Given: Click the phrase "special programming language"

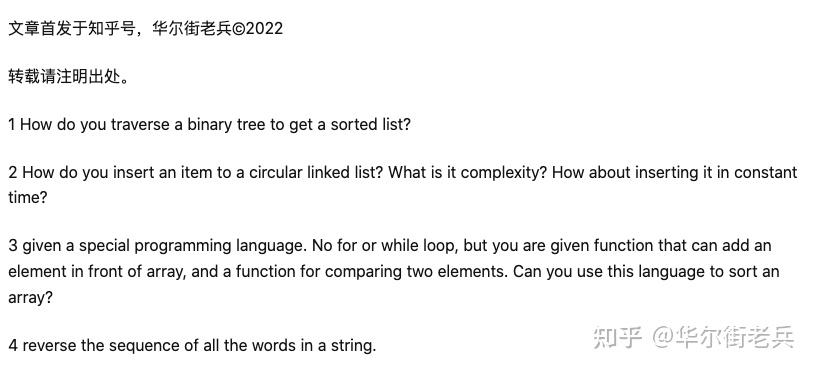Looking at the screenshot, I should [x=192, y=246].
